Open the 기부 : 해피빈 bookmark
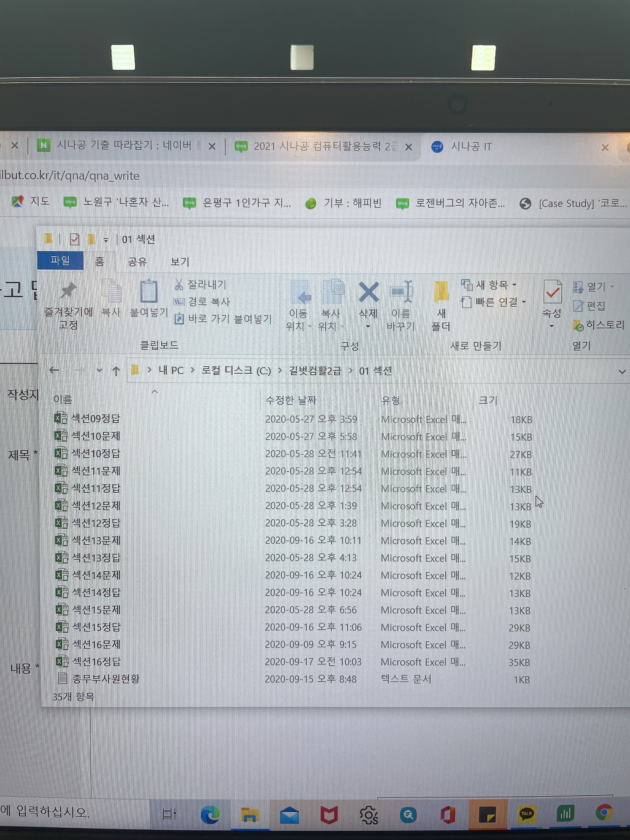630x840 pixels. click(343, 203)
